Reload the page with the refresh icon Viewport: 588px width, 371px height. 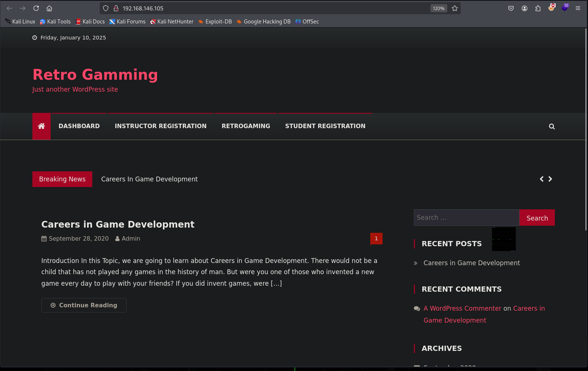(36, 8)
